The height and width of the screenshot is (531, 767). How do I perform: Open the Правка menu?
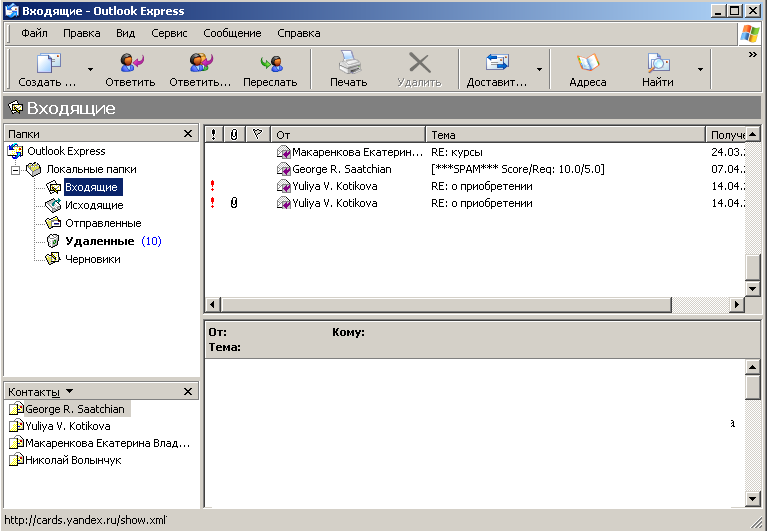(x=82, y=33)
